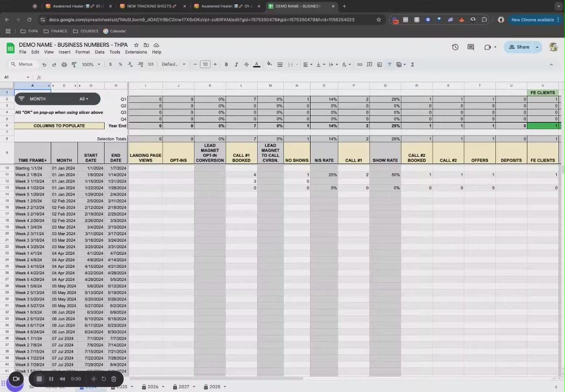
Task: Open the FINANCE bookmarks folder
Action: (56, 32)
